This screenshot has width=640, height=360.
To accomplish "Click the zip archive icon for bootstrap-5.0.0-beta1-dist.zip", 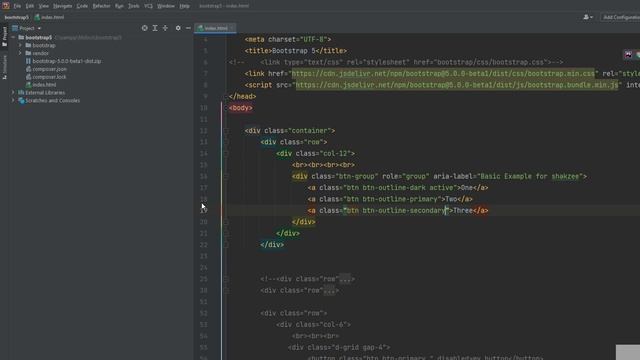I will click(28, 61).
